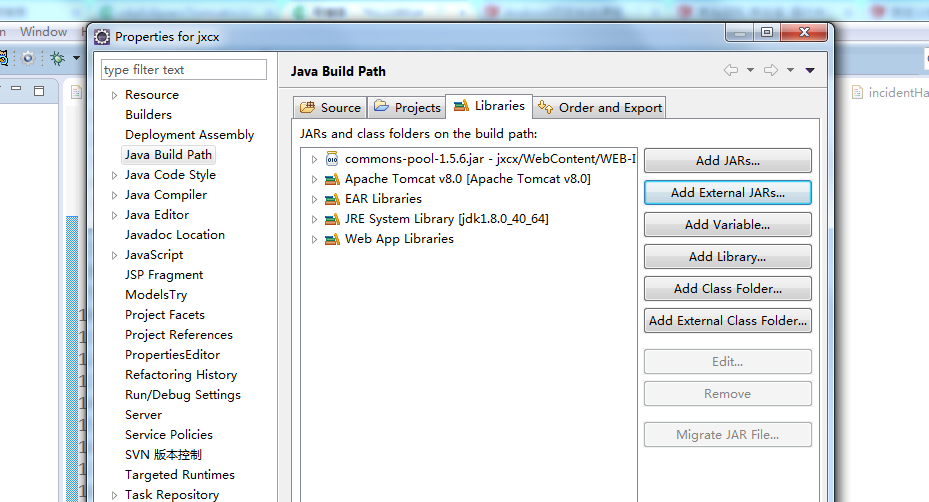The height and width of the screenshot is (502, 929).
Task: Open debug dropdown arrow in Eclipse toolbar
Action: tap(76, 58)
